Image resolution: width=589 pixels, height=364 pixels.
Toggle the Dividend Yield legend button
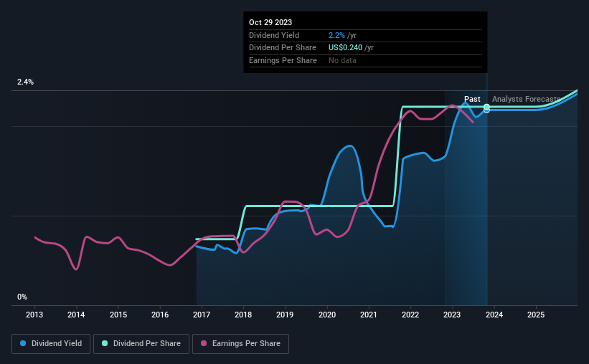(x=51, y=344)
